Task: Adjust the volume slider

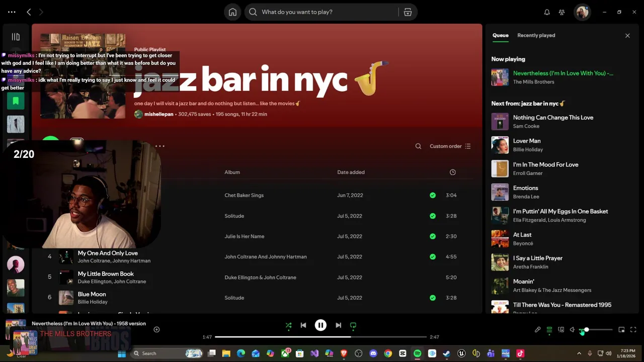Action: pyautogui.click(x=596, y=330)
